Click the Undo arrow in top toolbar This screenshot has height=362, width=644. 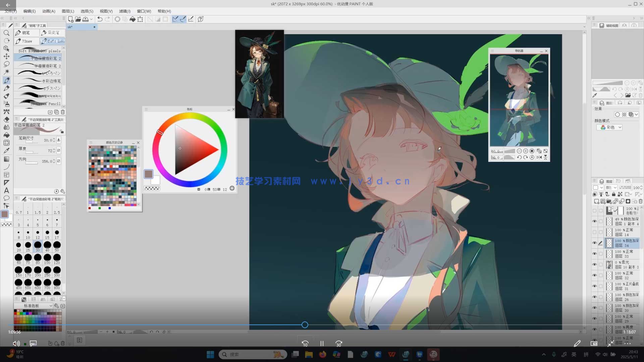(100, 19)
